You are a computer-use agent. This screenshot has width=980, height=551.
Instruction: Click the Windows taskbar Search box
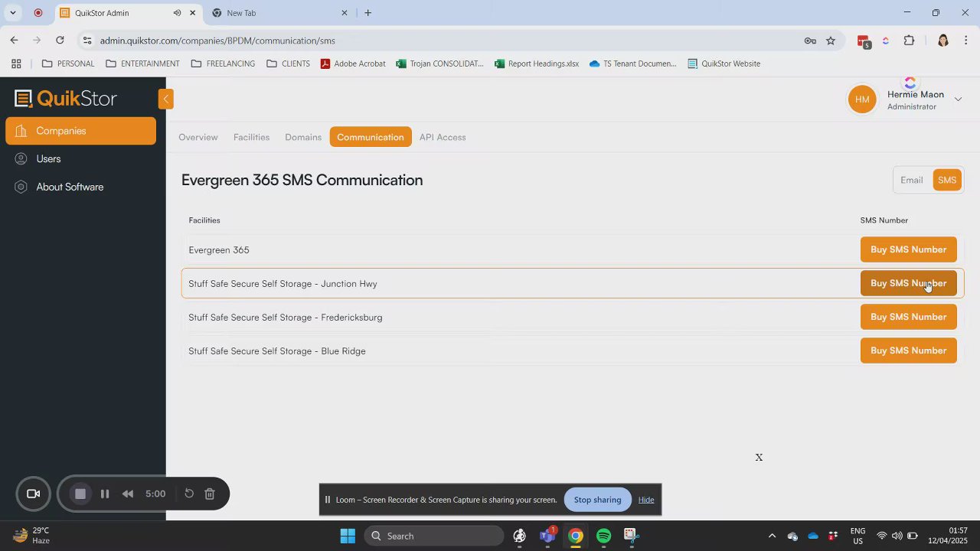[x=434, y=536]
